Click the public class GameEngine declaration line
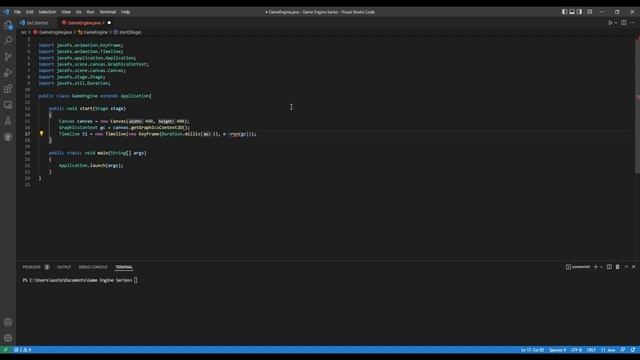The height and width of the screenshot is (360, 640). coord(95,96)
